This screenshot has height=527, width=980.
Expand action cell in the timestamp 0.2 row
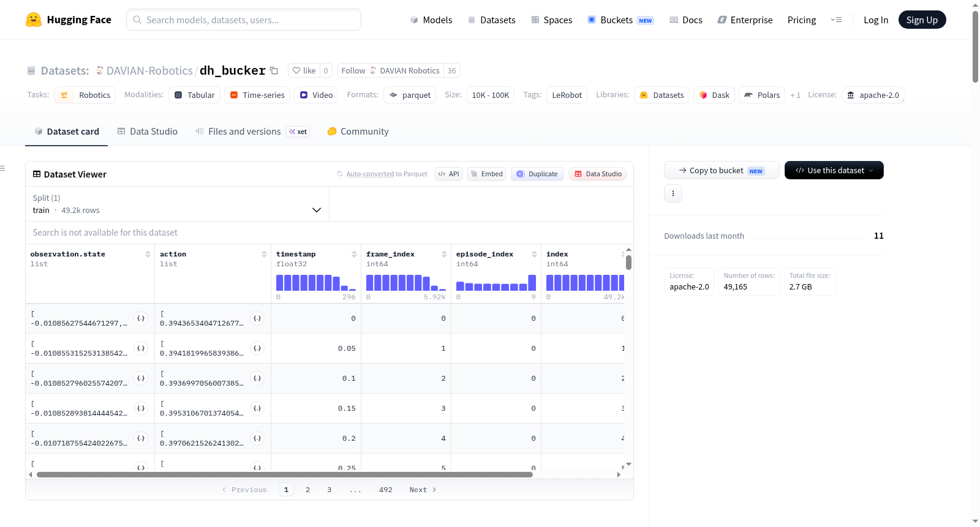pyautogui.click(x=257, y=438)
